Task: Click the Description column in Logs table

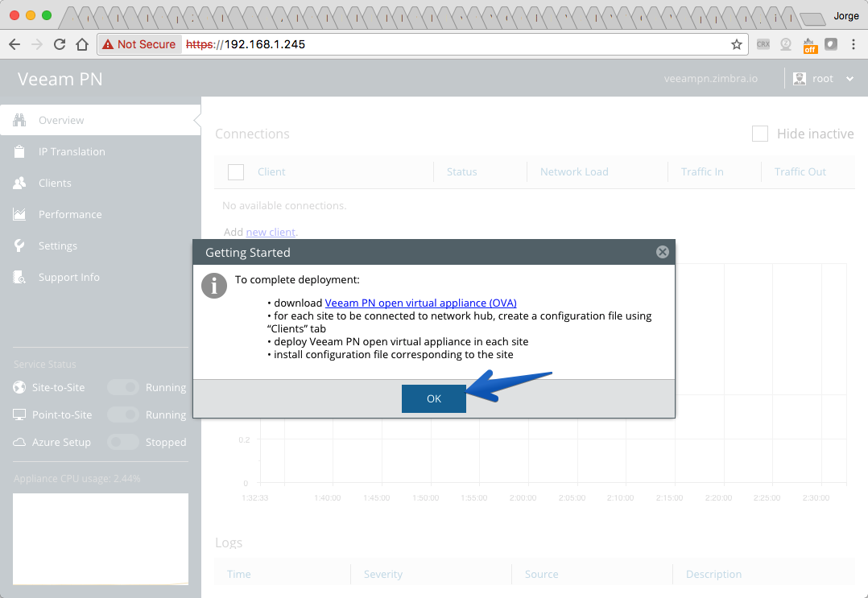Action: (x=713, y=574)
